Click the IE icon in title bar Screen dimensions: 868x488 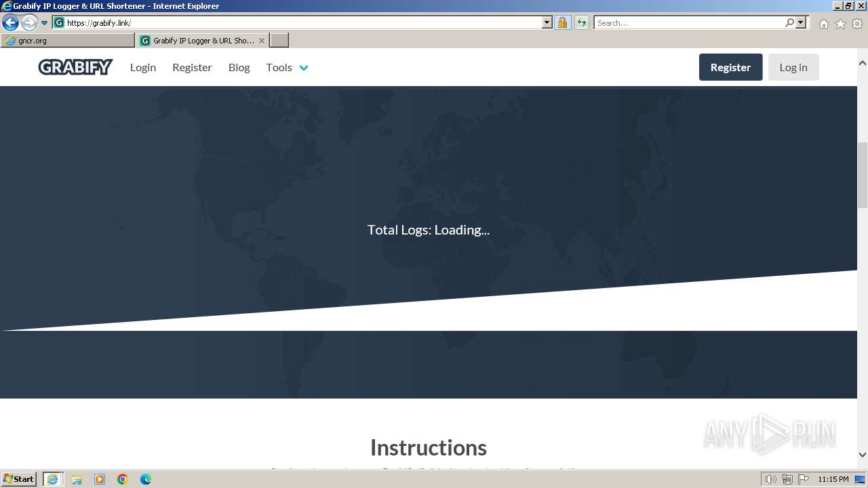tap(7, 6)
